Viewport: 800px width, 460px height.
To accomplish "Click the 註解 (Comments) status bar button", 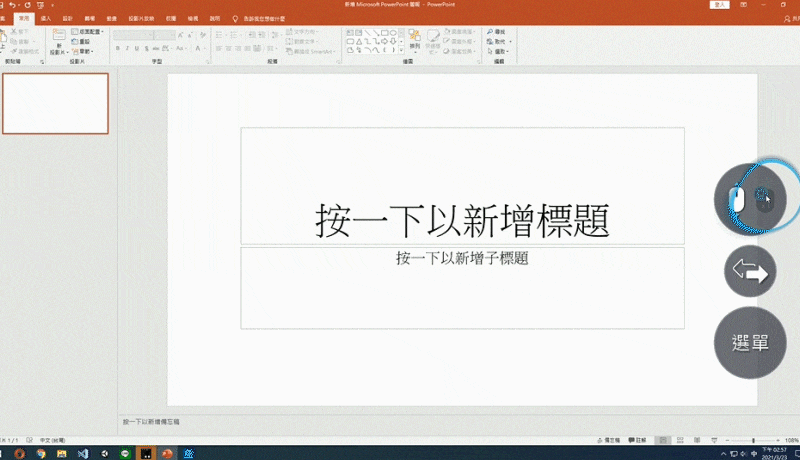I will tap(637, 440).
